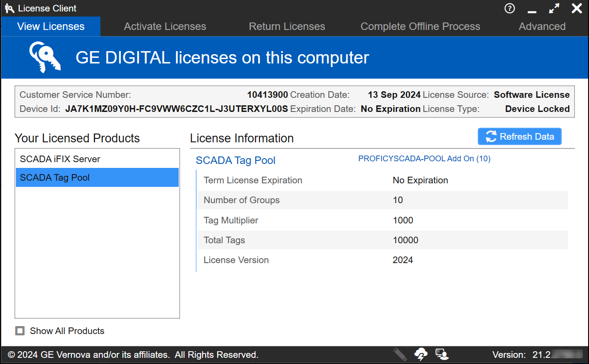Screen dimensions: 589x364
Task: Click the License Version row label
Action: [x=236, y=260]
